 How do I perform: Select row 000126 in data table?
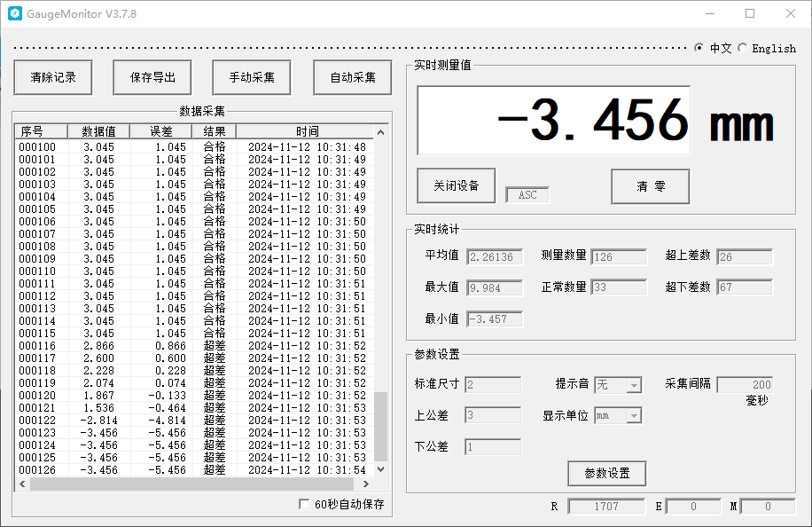[x=192, y=470]
